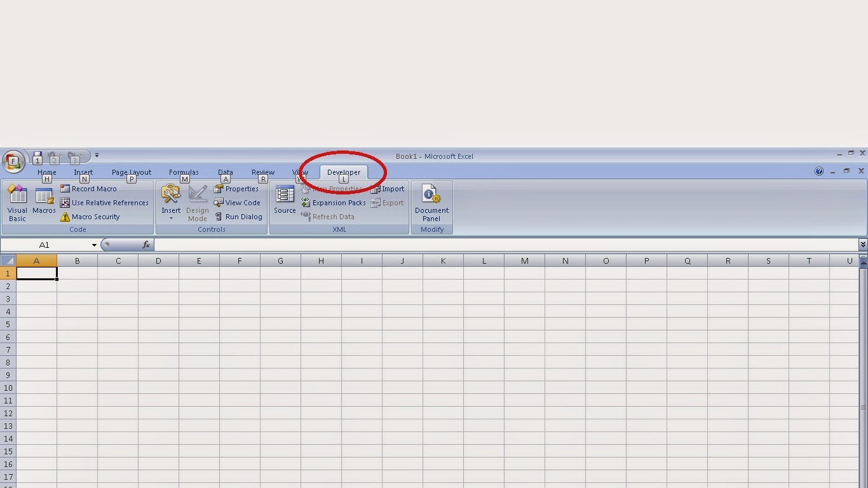Select column D header
This screenshot has height=488, width=868.
click(x=158, y=261)
